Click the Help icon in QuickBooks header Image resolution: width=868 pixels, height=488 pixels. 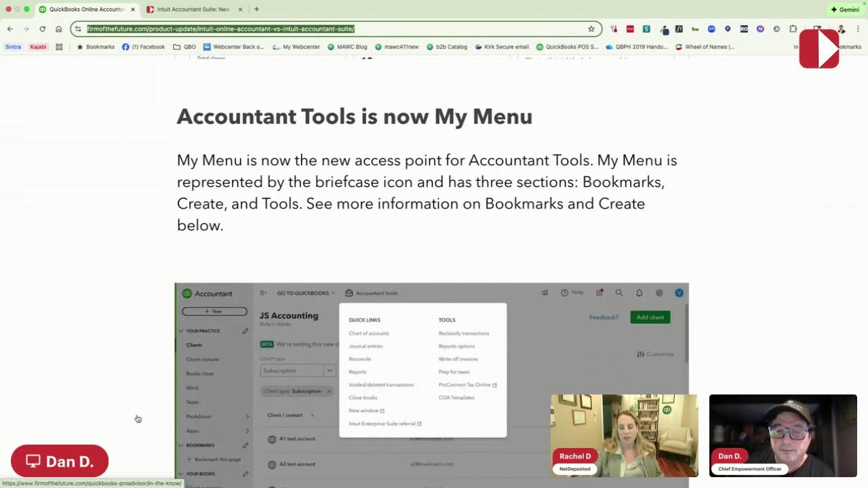[x=572, y=293]
